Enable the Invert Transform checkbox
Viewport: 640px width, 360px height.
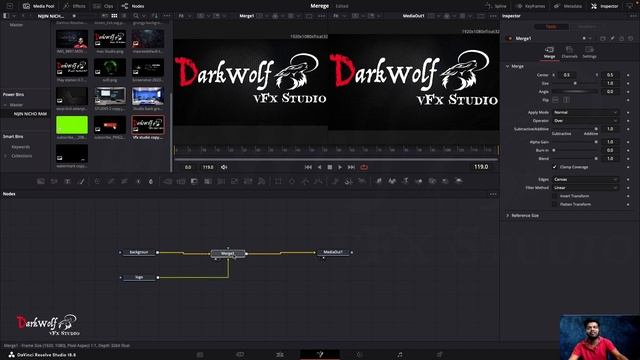(x=554, y=196)
